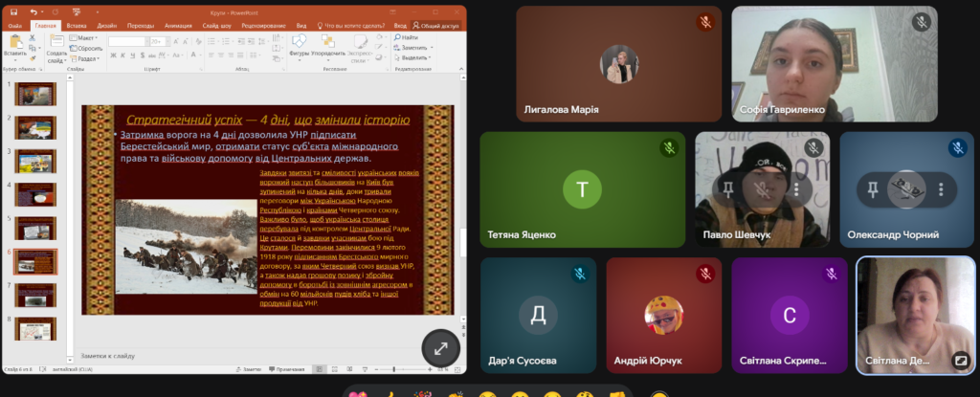Pin Павло Шевчук's video tile

[729, 188]
